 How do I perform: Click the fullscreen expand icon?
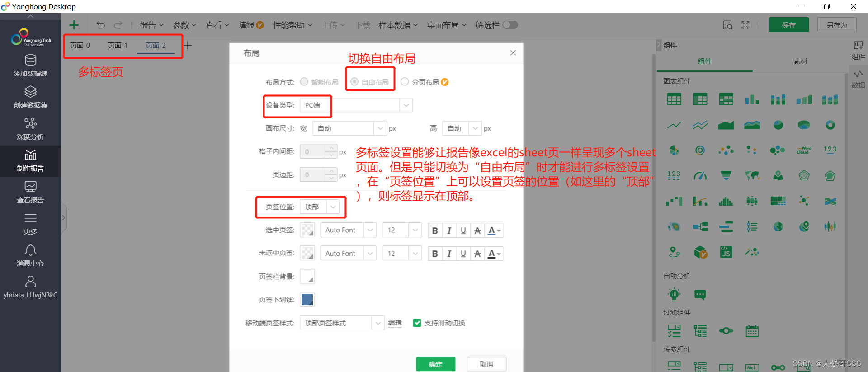[745, 25]
